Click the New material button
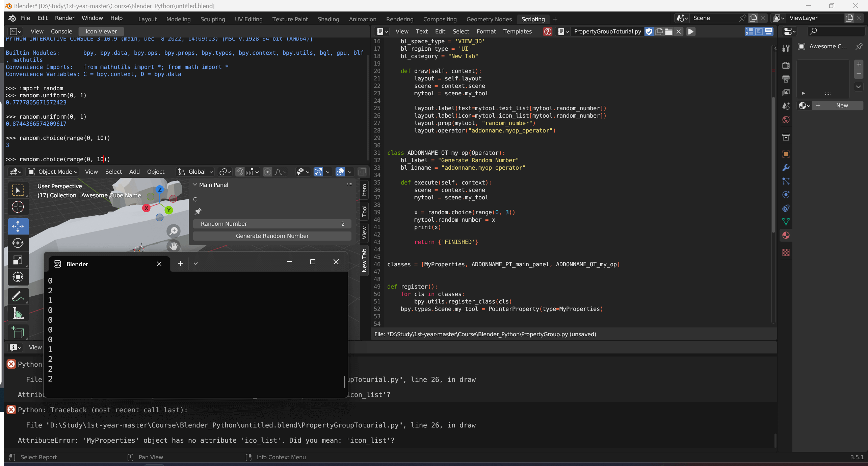 point(837,105)
